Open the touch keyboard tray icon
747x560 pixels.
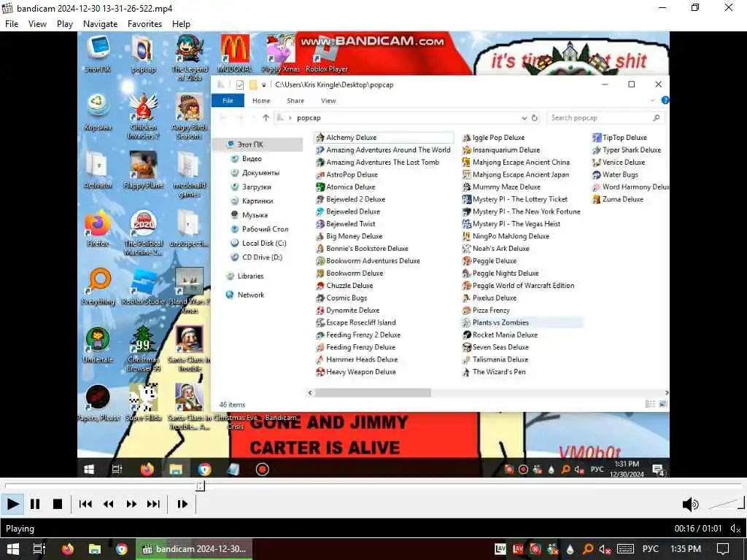click(x=625, y=549)
